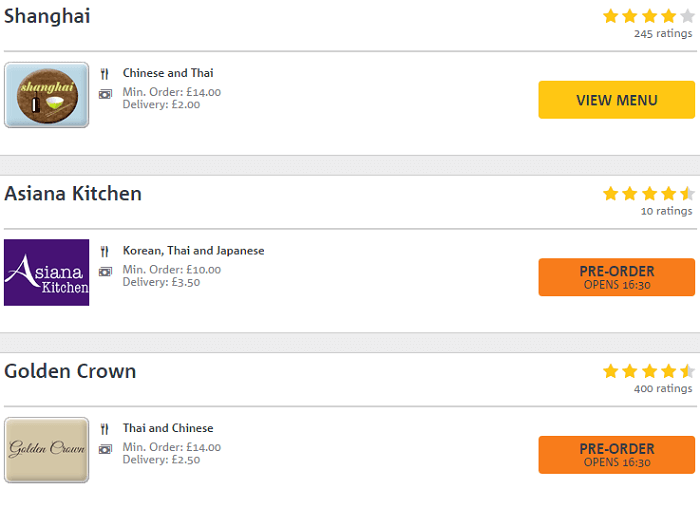Click the cash icon beside Asiana Kitchen's minimum order
The width and height of the screenshot is (700, 508).
pos(105,271)
